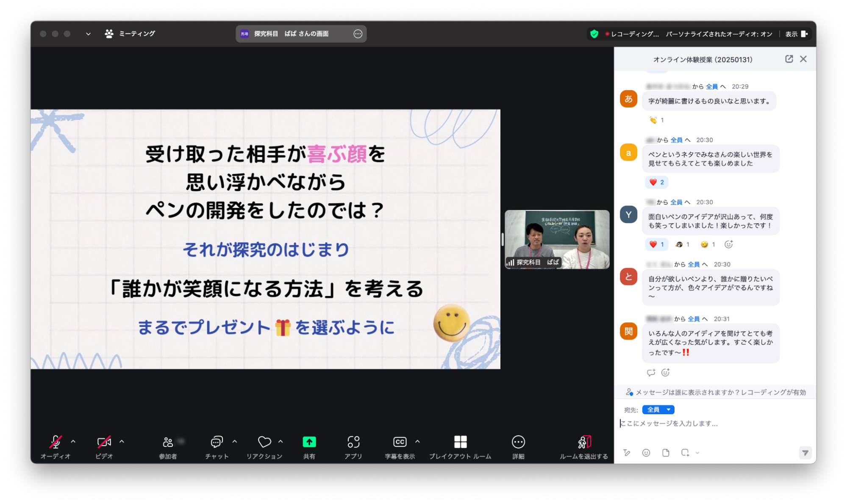Send the chat message with arrow button
The image size is (847, 504).
tap(805, 453)
